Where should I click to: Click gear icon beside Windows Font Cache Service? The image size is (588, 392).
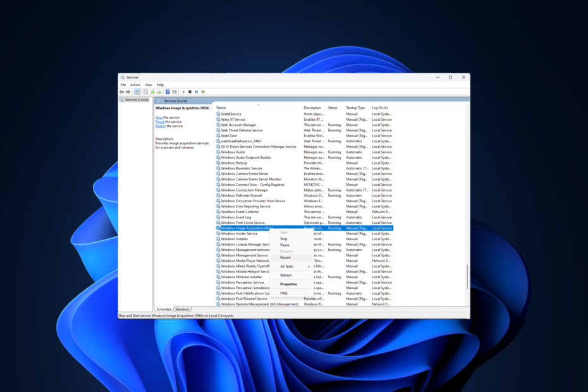click(x=218, y=223)
